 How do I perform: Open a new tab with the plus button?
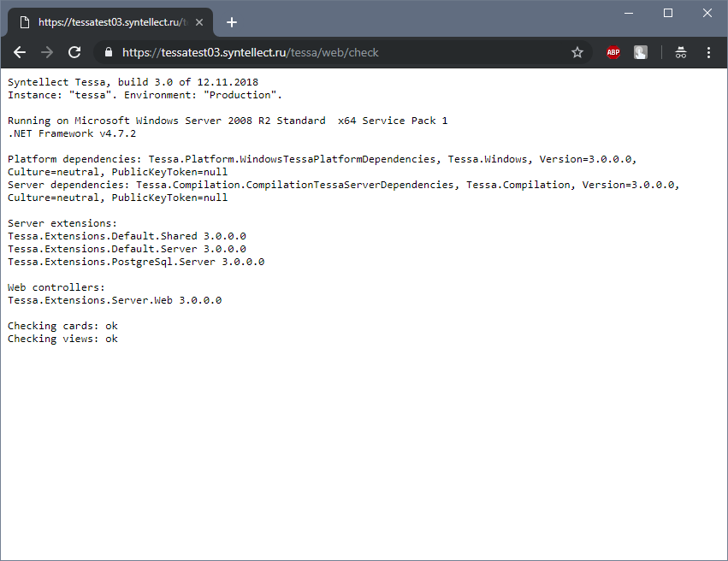(x=232, y=22)
